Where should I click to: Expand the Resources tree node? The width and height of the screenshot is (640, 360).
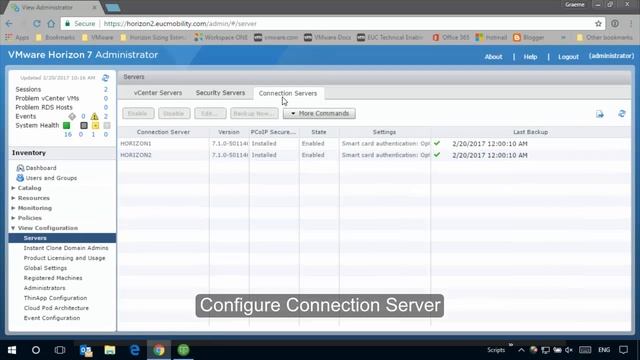(x=13, y=198)
